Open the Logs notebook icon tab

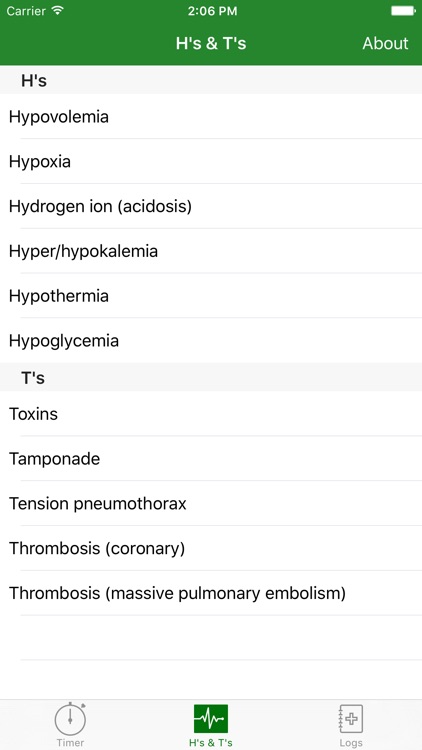pos(351,719)
